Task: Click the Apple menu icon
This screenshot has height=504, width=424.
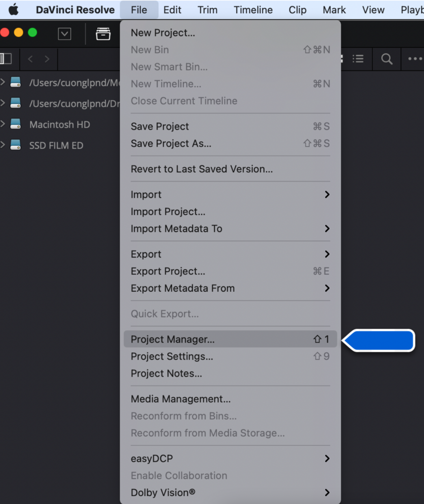Action: pos(13,10)
